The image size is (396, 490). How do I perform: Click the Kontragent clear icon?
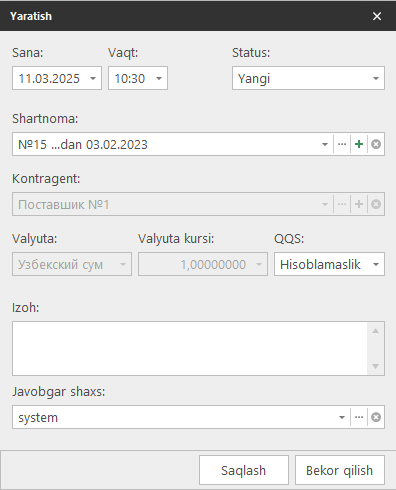[x=376, y=204]
